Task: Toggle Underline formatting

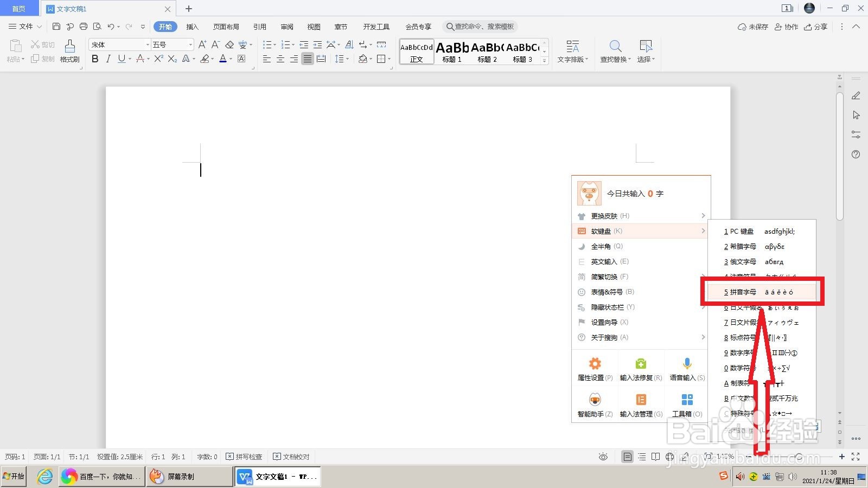Action: [x=122, y=59]
